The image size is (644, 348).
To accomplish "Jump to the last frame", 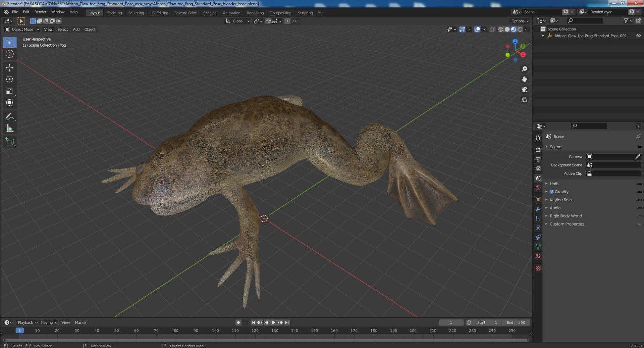I will tap(287, 322).
